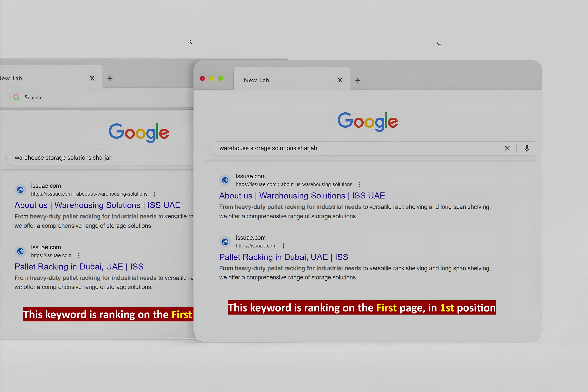Click small magnifier icon at top center

(190, 42)
